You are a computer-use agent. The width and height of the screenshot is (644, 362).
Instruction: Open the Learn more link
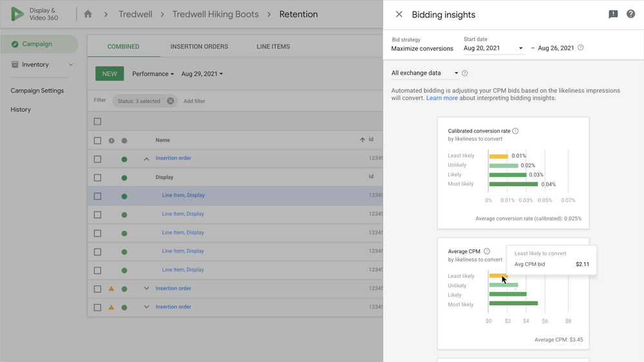coord(442,98)
